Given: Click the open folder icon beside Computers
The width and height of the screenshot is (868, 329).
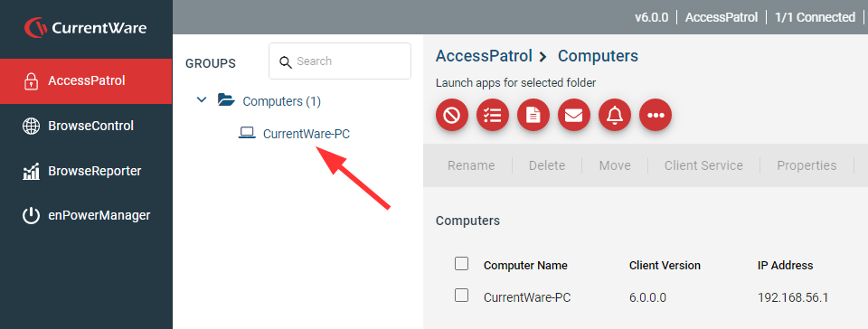Looking at the screenshot, I should 226,100.
